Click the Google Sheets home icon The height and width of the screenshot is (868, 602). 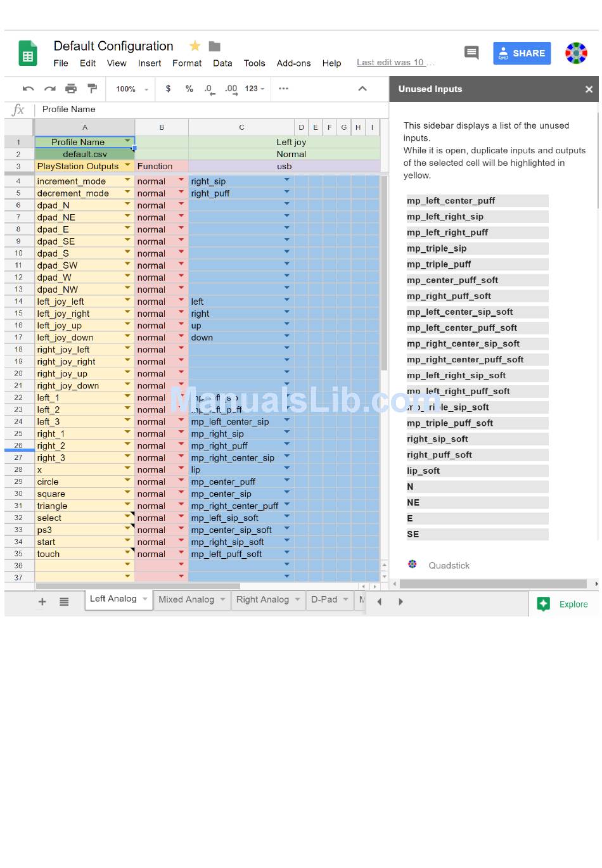point(27,54)
